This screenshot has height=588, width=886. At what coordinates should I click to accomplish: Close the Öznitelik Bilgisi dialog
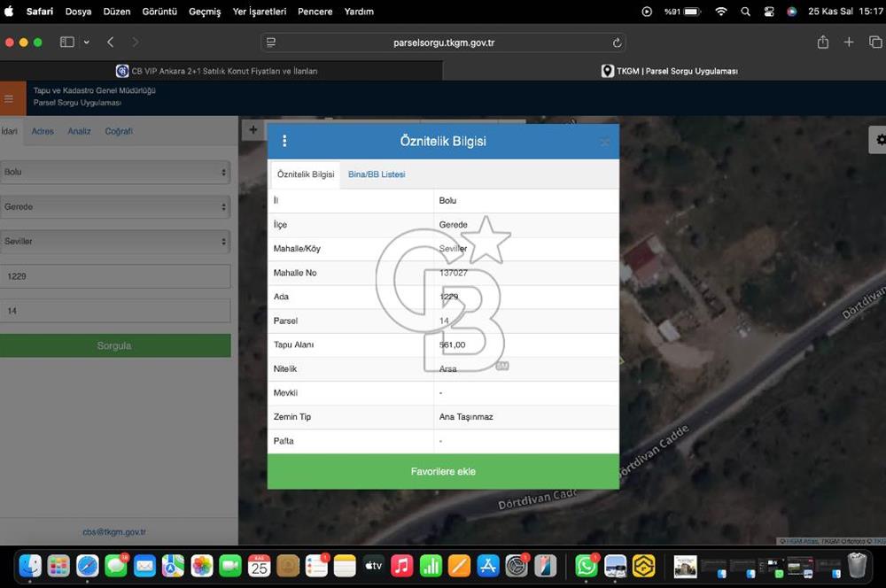(605, 142)
